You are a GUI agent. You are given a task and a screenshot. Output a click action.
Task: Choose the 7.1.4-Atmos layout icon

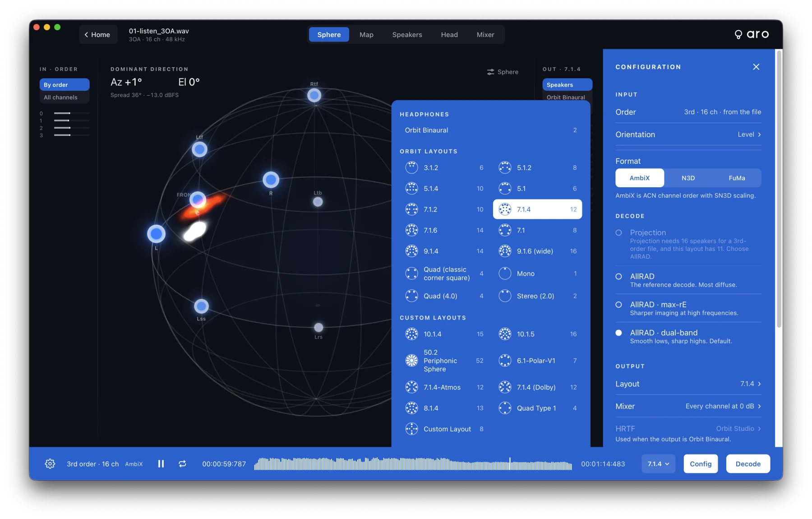(411, 387)
